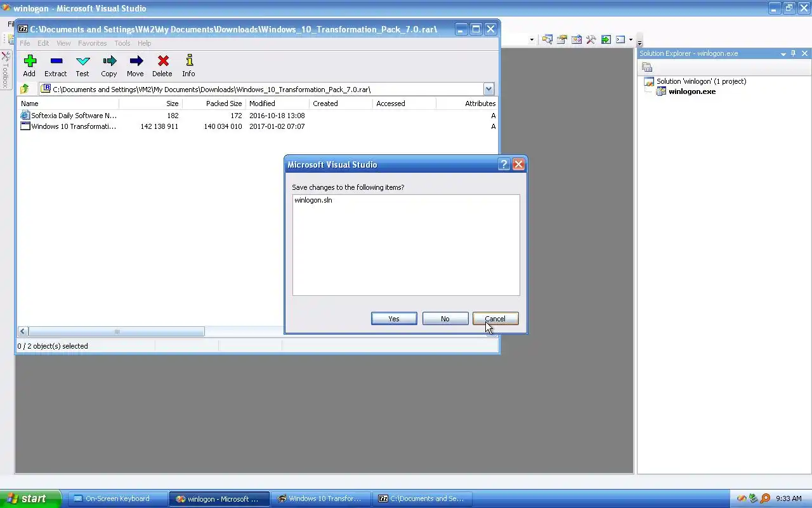The height and width of the screenshot is (508, 812).
Task: Open the Find in Files toolbar icon
Action: 547,39
